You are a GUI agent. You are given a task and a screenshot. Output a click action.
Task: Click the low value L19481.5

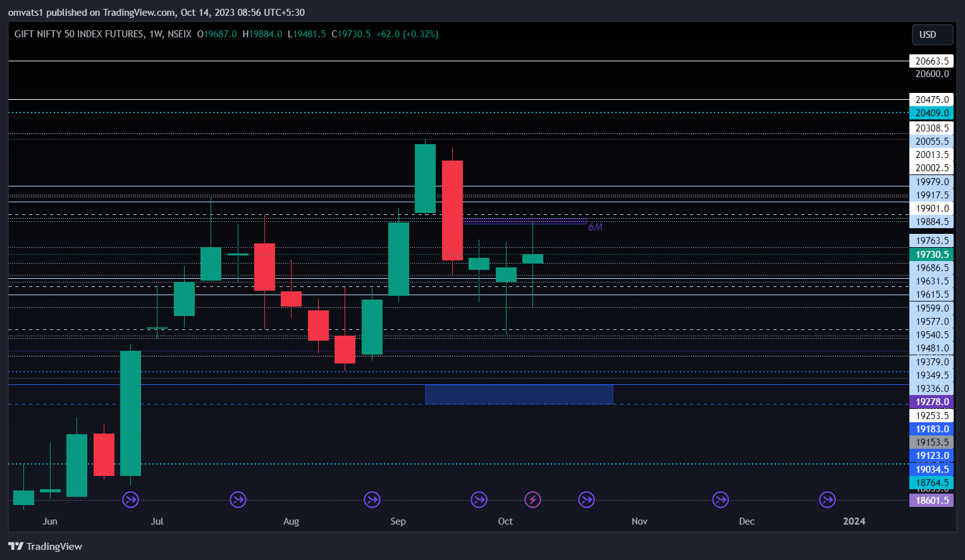[x=307, y=34]
